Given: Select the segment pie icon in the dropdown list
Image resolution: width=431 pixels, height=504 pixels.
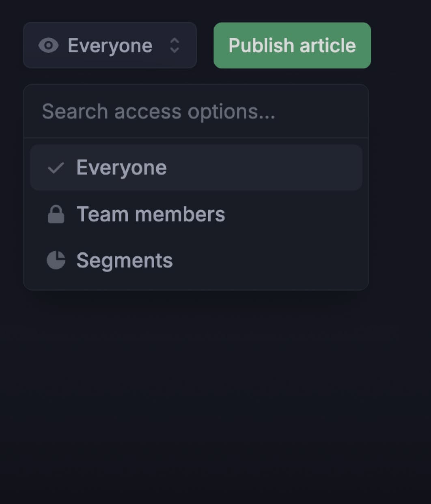Looking at the screenshot, I should 56,260.
